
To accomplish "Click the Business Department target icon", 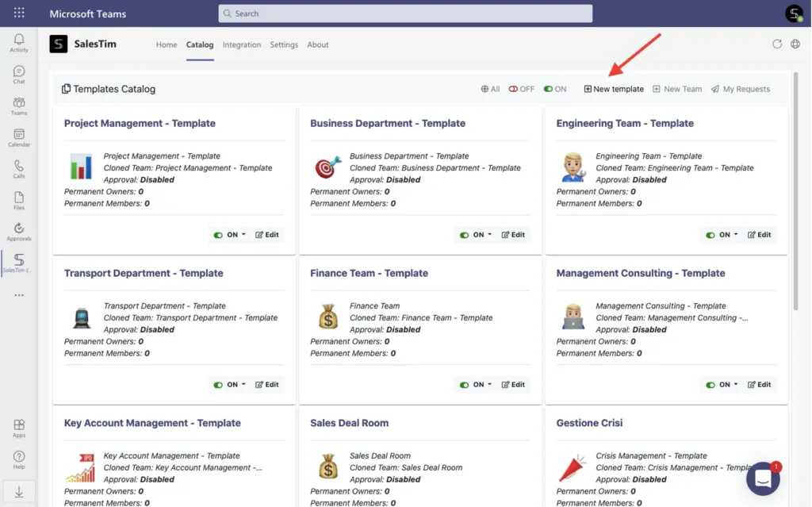I will [x=327, y=167].
